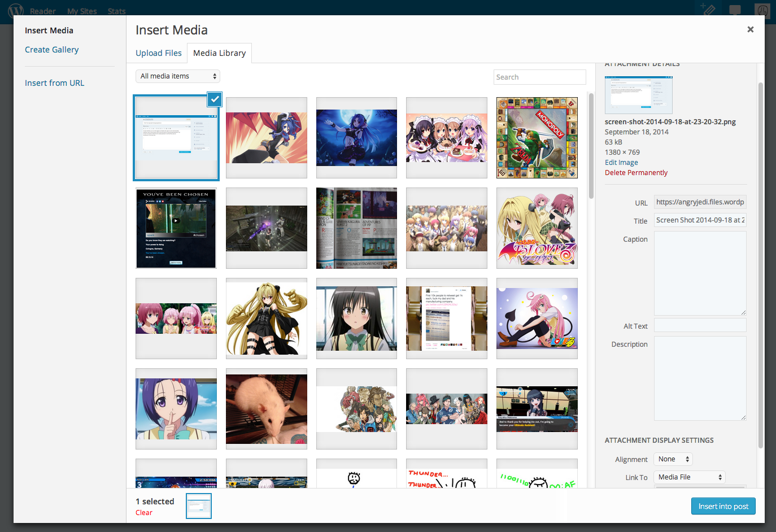Open the Create Gallery view

[x=51, y=49]
